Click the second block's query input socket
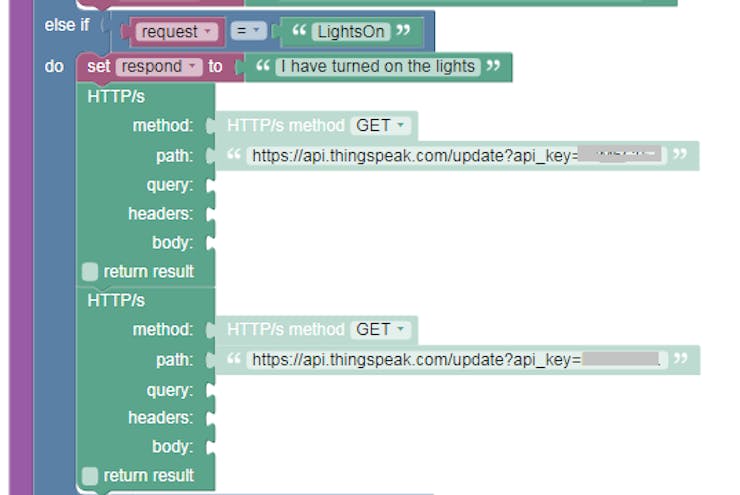This screenshot has height=495, width=740. pyautogui.click(x=211, y=390)
